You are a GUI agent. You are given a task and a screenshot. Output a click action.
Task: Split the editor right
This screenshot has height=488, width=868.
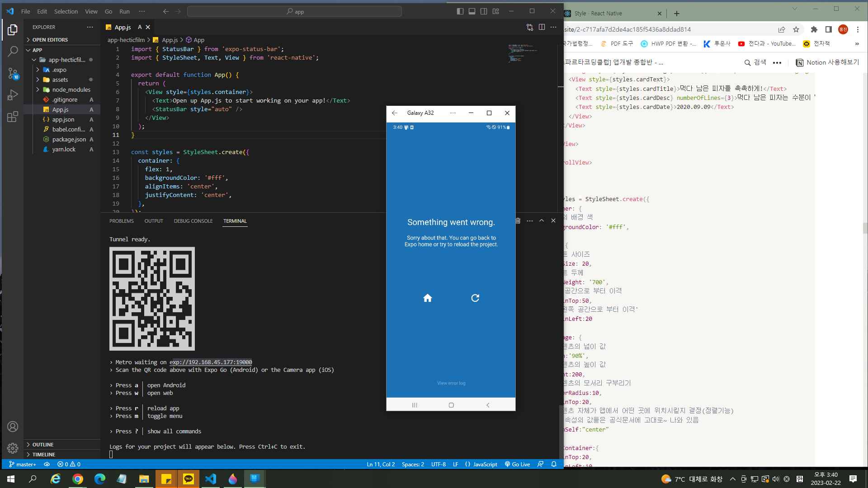click(542, 27)
